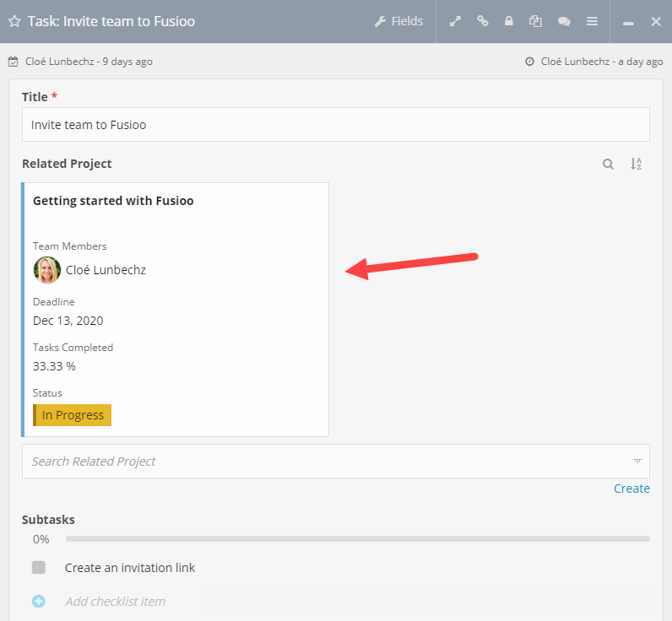Click the link icon in header
672x621 pixels.
pos(483,22)
